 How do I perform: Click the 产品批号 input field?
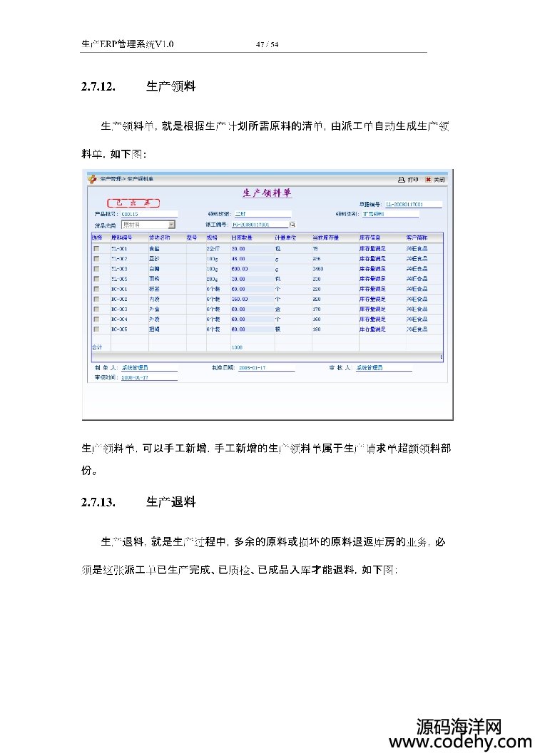coord(148,214)
